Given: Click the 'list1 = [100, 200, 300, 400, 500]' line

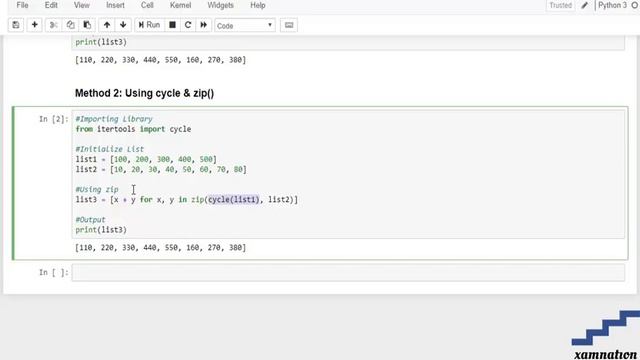Looking at the screenshot, I should point(146,159).
